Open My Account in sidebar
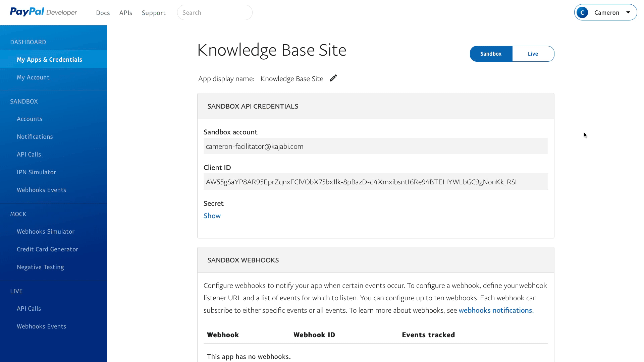The image size is (644, 362). [x=33, y=77]
